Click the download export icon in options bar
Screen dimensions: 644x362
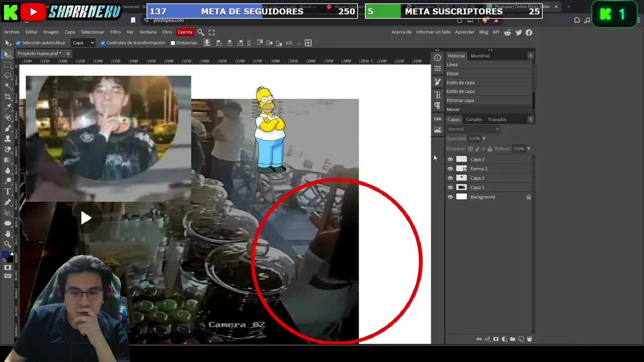point(207,43)
